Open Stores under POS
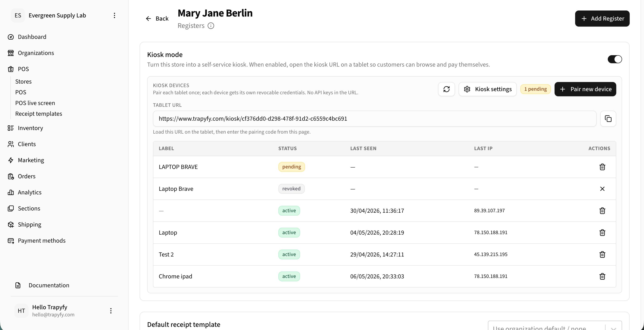 [x=23, y=81]
